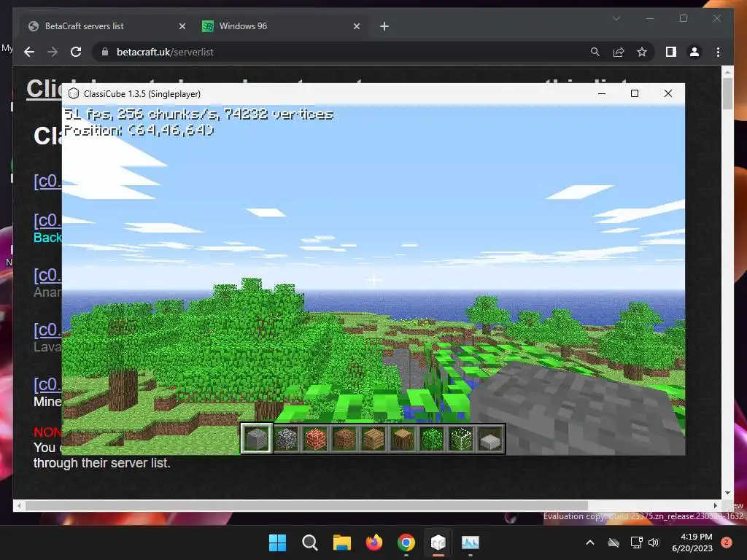Screen dimensions: 747x560
Task: Open Chrome zoom magnifier icon in address bar
Action: coord(595,52)
